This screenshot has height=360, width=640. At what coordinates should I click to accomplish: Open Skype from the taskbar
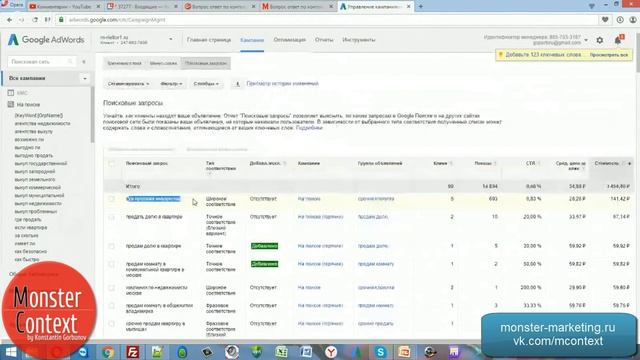pyautogui.click(x=380, y=352)
